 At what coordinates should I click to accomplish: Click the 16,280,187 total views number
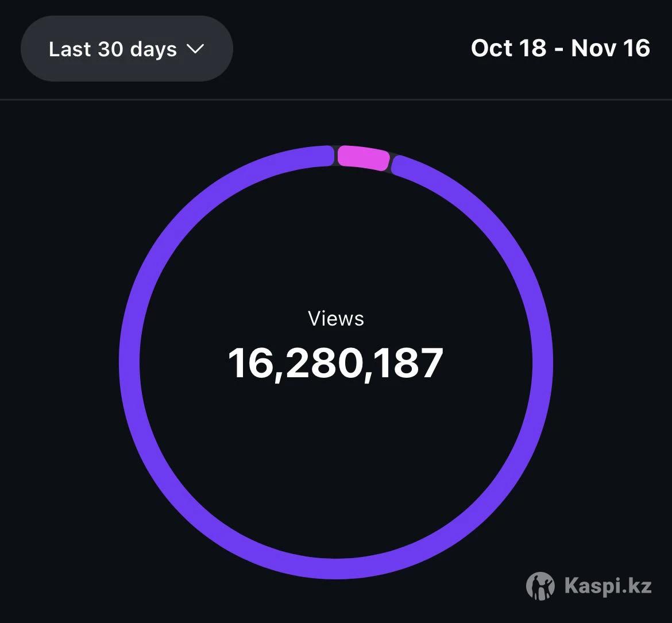coord(336,363)
